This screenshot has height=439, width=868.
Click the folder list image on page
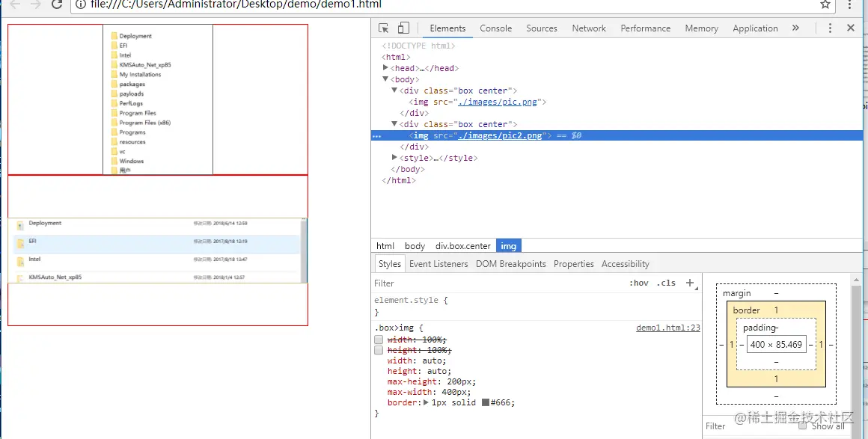[158, 99]
